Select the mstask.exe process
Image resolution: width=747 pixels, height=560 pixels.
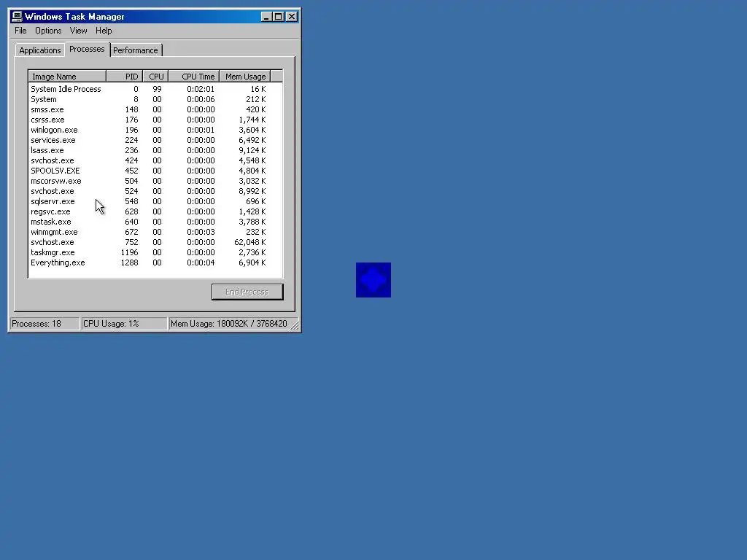point(155,222)
